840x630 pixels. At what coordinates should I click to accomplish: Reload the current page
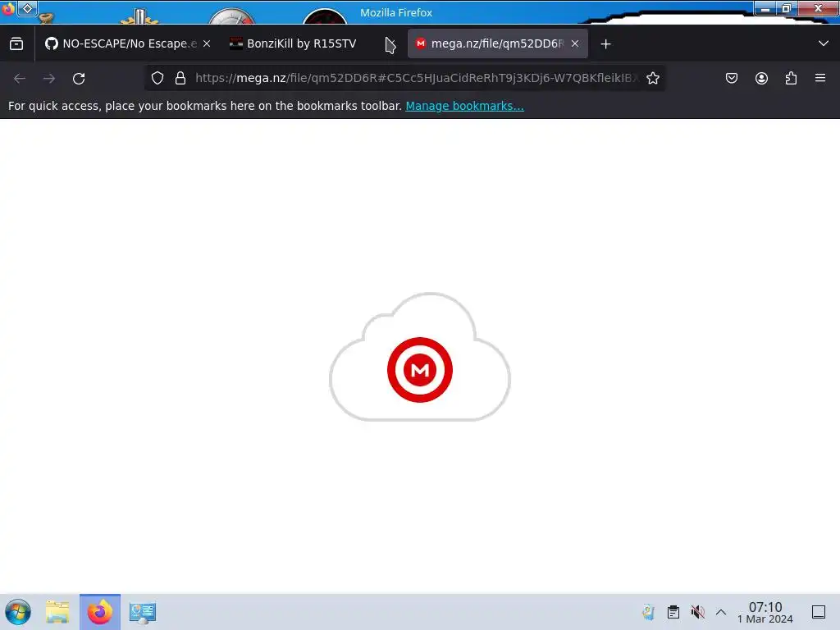(79, 78)
